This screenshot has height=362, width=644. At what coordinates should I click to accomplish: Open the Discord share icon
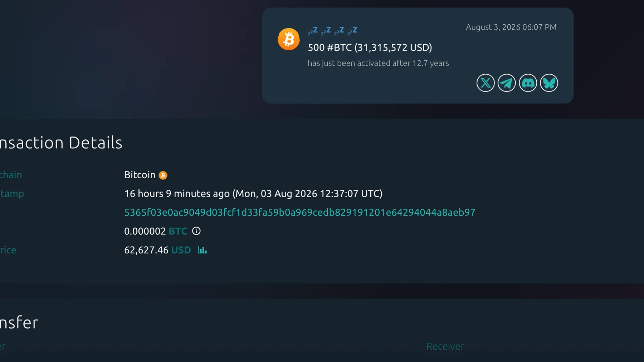[x=528, y=83]
